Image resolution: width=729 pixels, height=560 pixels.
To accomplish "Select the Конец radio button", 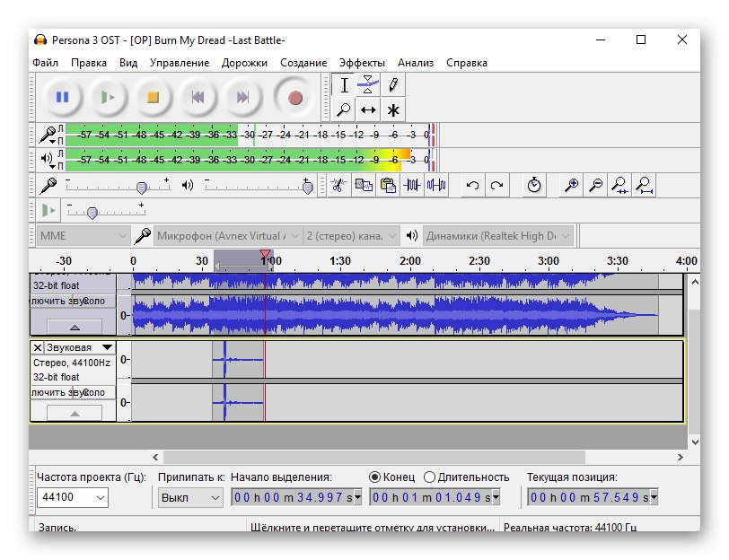I will [375, 477].
